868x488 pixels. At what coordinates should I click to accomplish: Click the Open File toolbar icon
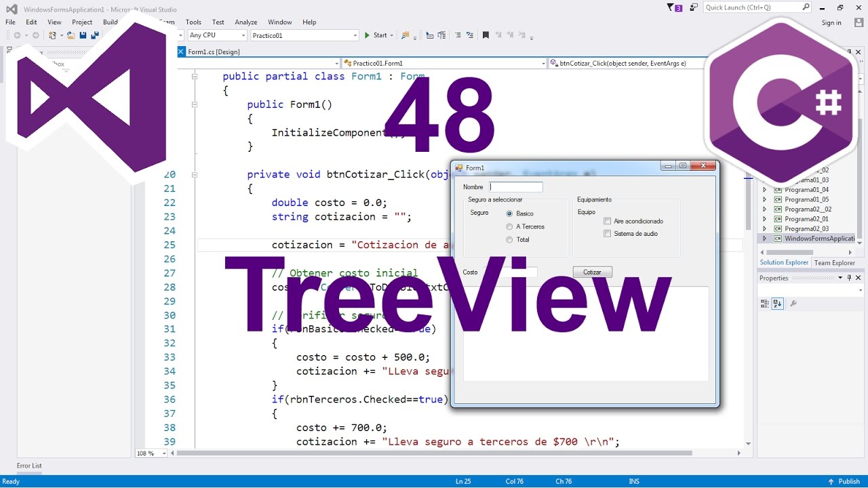tap(71, 35)
